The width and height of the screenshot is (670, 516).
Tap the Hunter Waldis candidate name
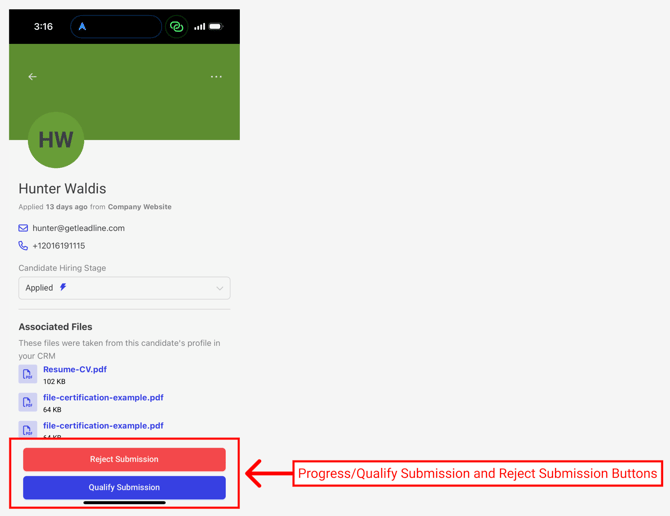click(x=62, y=188)
